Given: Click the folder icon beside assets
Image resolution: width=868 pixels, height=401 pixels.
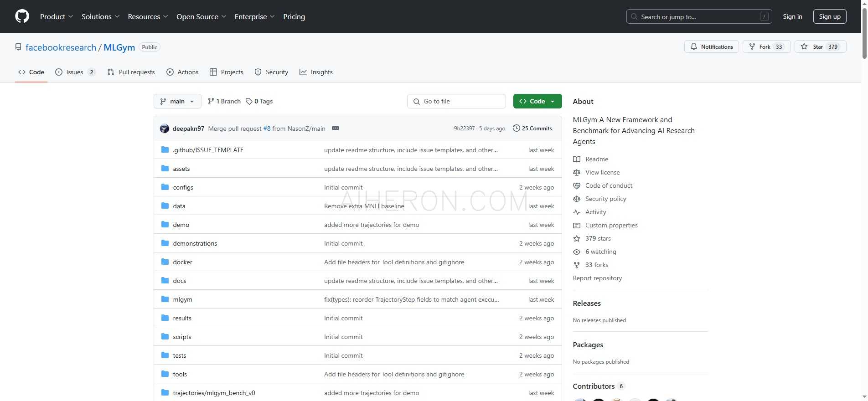Looking at the screenshot, I should [x=165, y=169].
